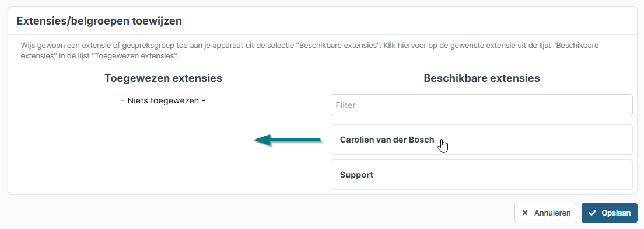Click the word "Filter" placeholder in the search box
The width and height of the screenshot is (644, 229).
click(x=345, y=105)
